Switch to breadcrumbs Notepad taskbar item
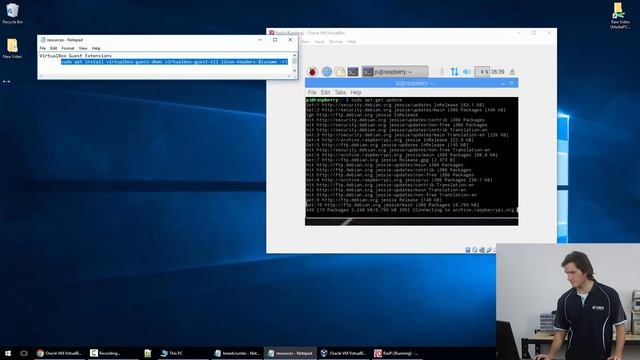640x360 pixels. pyautogui.click(x=237, y=353)
